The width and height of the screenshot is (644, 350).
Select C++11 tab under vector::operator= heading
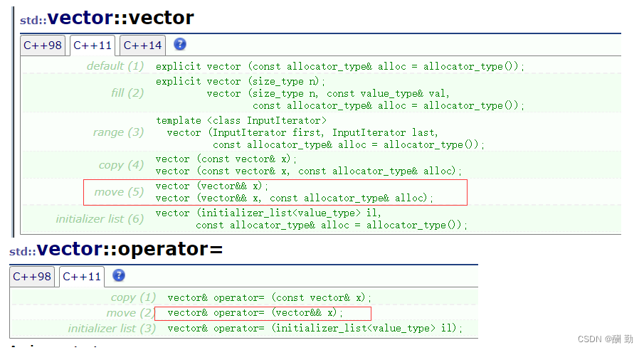(83, 277)
